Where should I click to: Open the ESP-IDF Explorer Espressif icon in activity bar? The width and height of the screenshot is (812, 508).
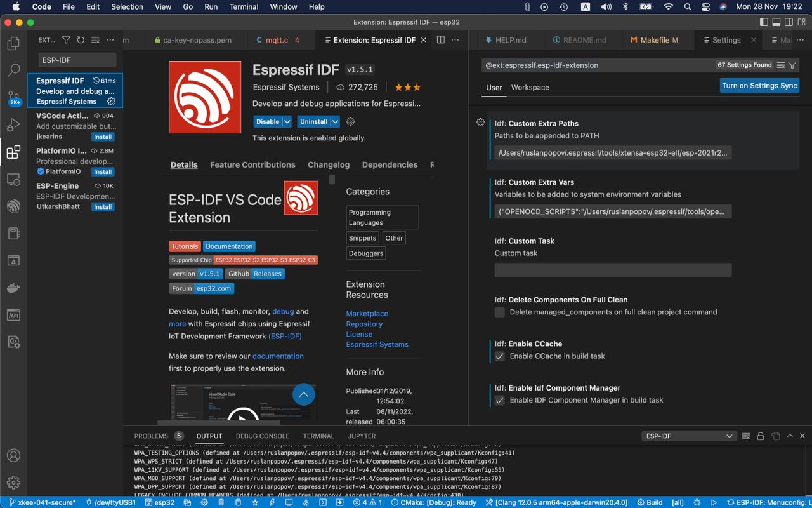click(13, 206)
